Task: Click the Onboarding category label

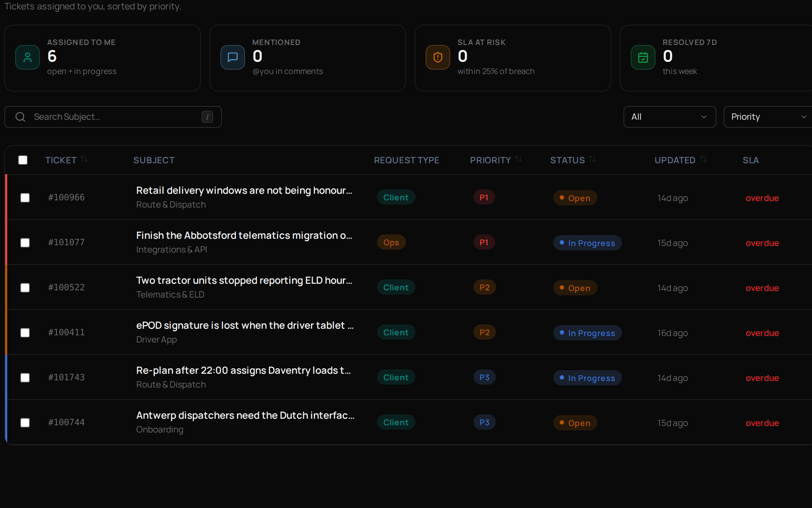Action: coord(160,430)
